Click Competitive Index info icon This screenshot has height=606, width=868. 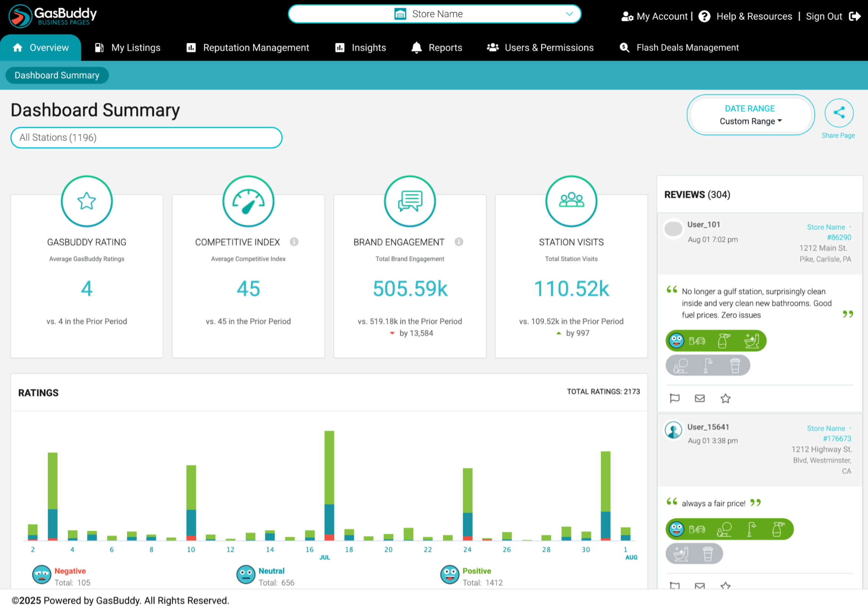294,242
